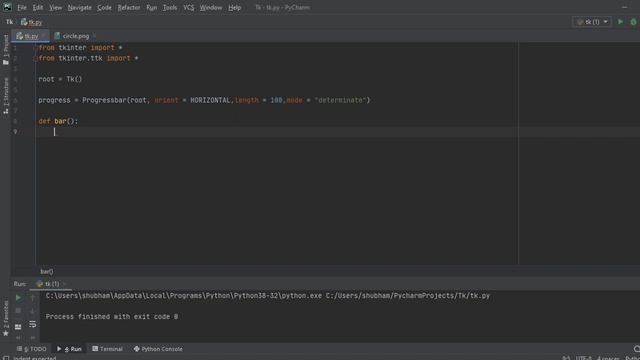The height and width of the screenshot is (360, 640).
Task: Open the Terminal tool window
Action: tap(107, 349)
